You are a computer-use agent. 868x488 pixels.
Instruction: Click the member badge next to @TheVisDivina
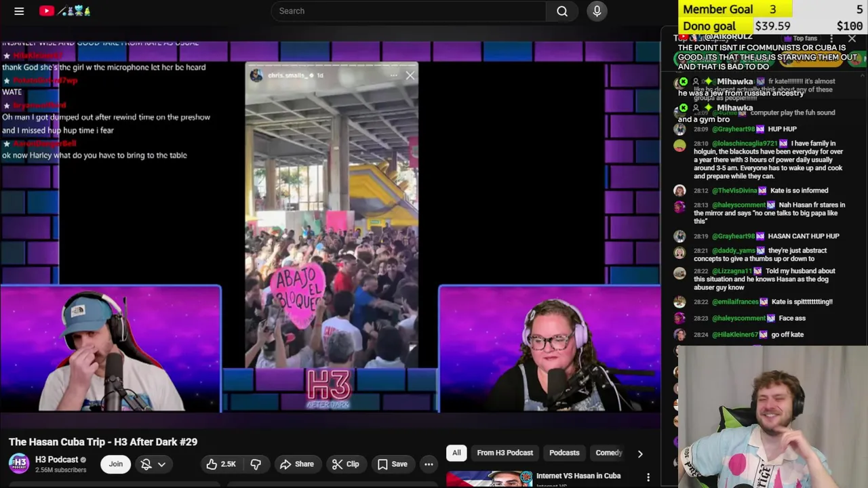(762, 191)
